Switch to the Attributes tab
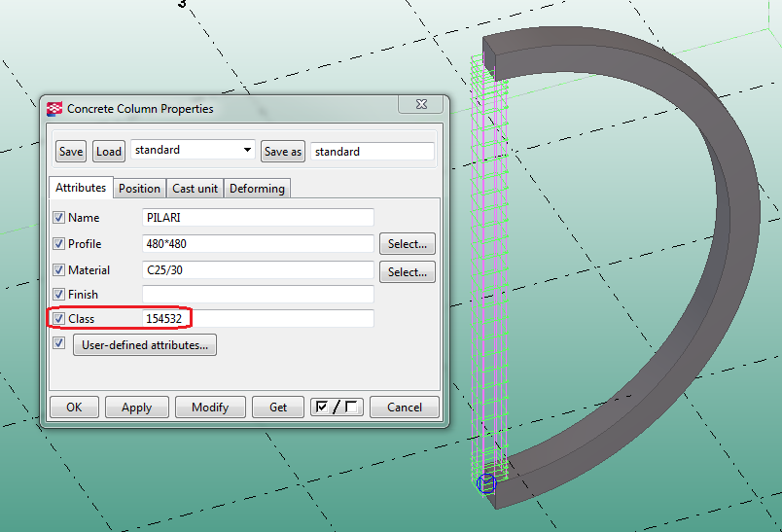This screenshot has width=782, height=532. 81,188
